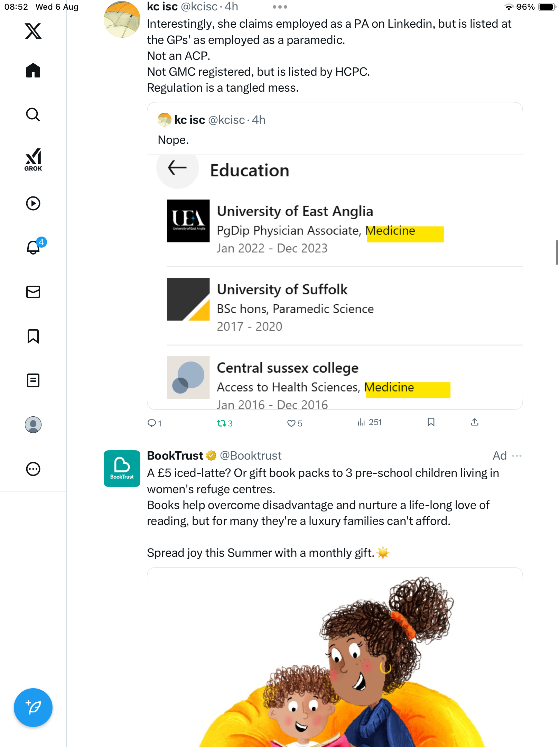The image size is (560, 747).
Task: Open Messages envelope icon
Action: coord(33,292)
